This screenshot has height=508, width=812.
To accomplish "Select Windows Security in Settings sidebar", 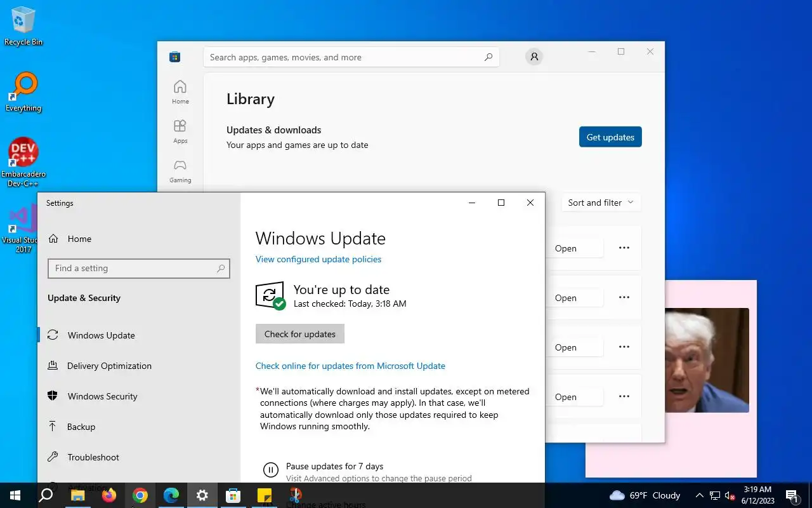I will pyautogui.click(x=138, y=396).
